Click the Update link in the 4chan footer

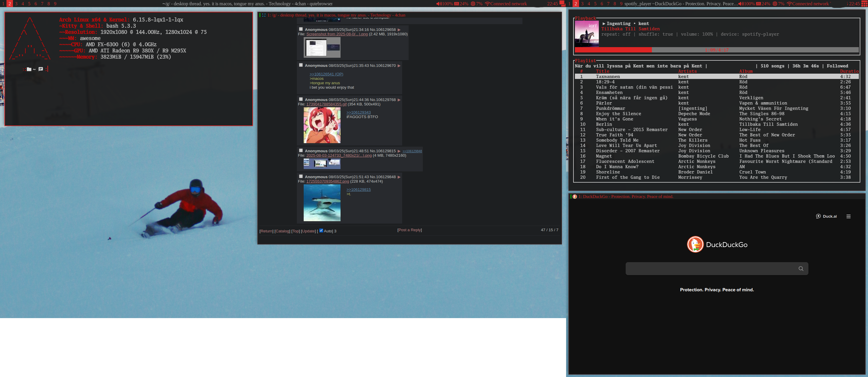[308, 231]
